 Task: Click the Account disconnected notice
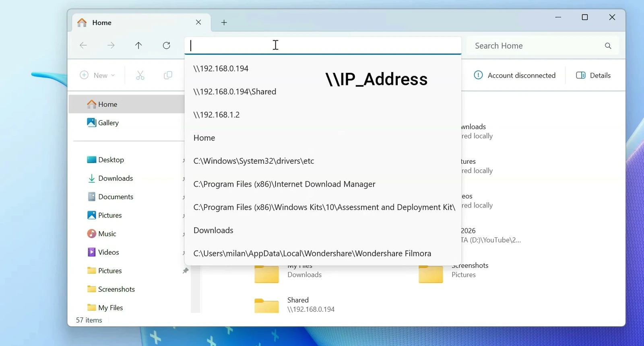coord(514,75)
